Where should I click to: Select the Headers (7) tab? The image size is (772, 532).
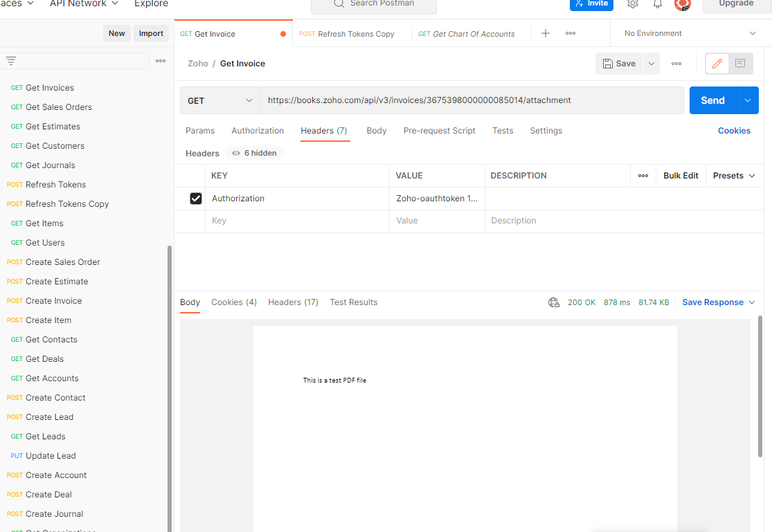(x=324, y=131)
